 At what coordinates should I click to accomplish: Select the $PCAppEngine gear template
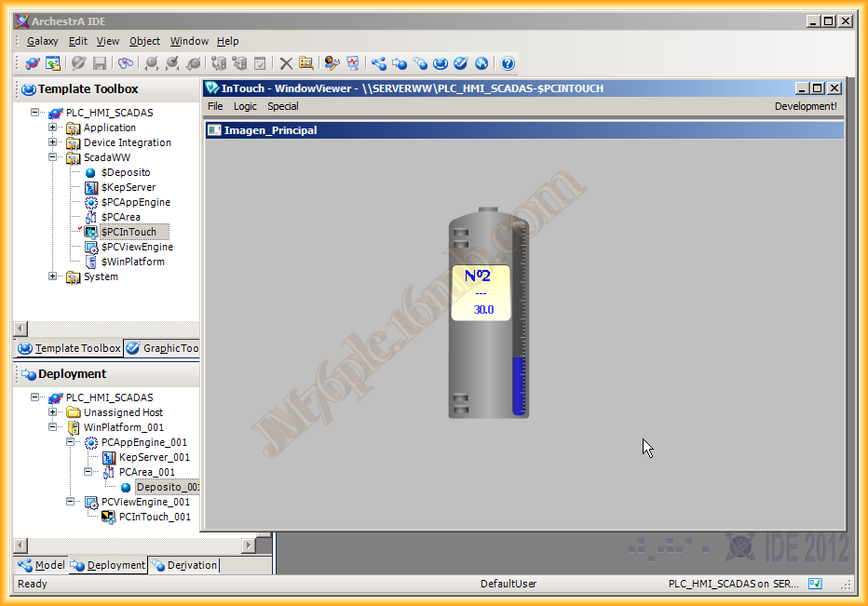pyautogui.click(x=91, y=202)
